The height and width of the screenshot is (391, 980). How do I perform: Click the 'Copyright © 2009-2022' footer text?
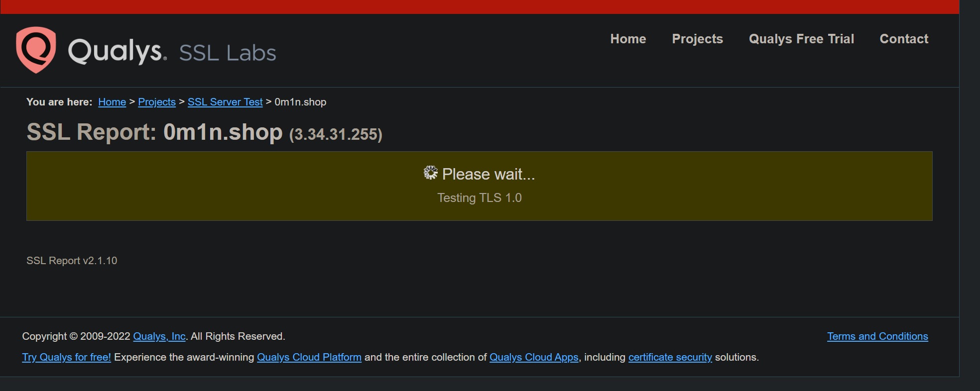click(76, 337)
